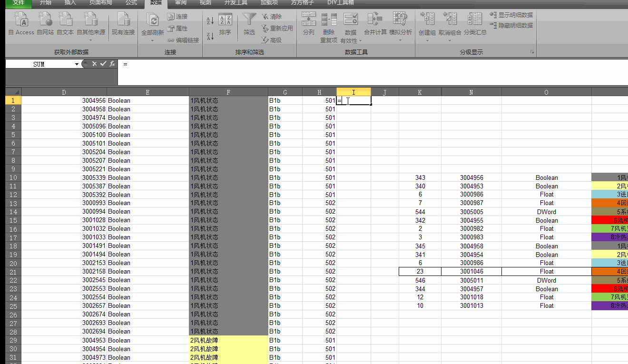
Task: Expand the Name Box dropdown arrow
Action: (77, 64)
